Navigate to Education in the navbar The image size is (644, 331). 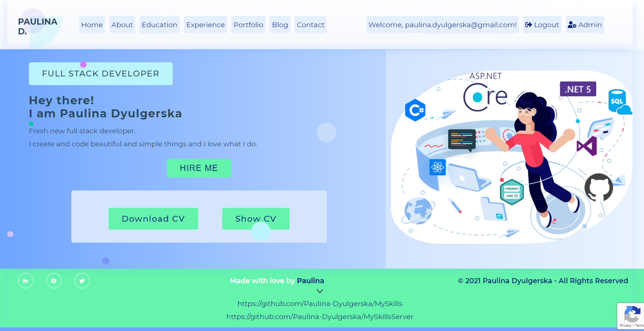[159, 25]
